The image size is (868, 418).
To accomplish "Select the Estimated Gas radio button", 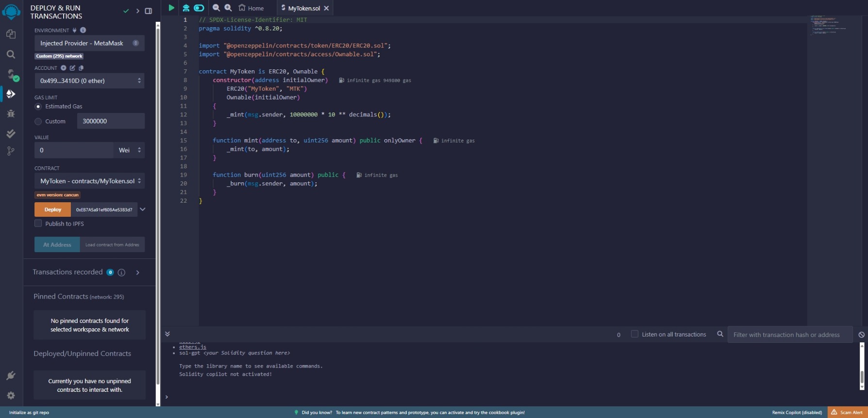I will (x=38, y=107).
